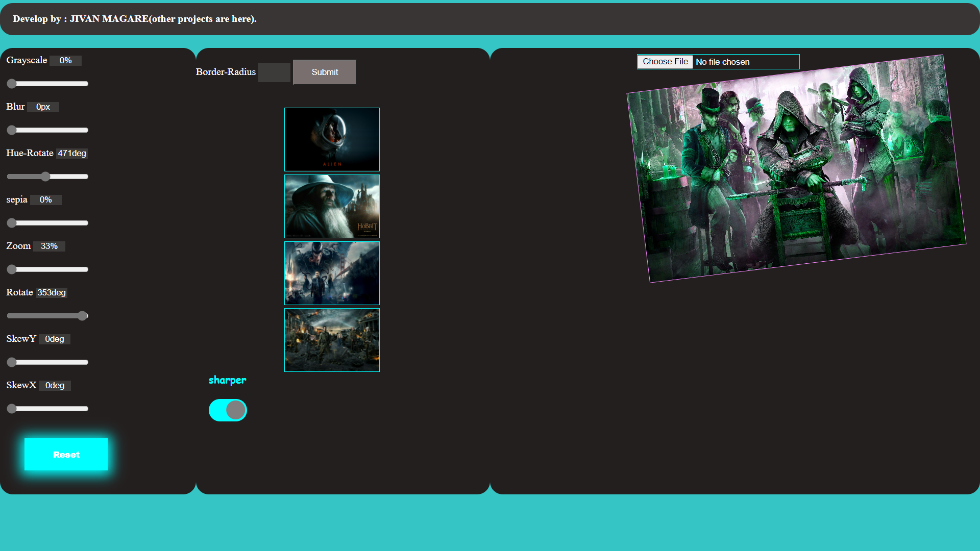Click the Rotate 353deg value
The image size is (980, 551).
[52, 292]
